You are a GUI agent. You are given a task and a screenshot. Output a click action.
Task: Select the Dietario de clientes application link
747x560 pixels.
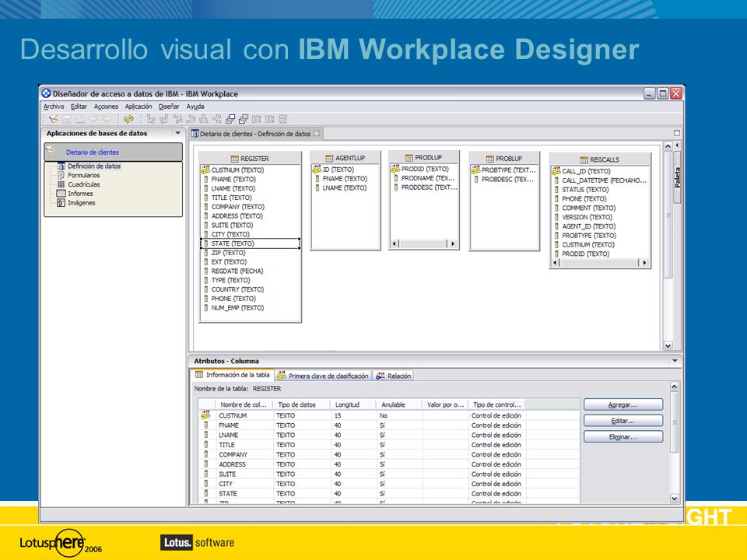coord(93,152)
